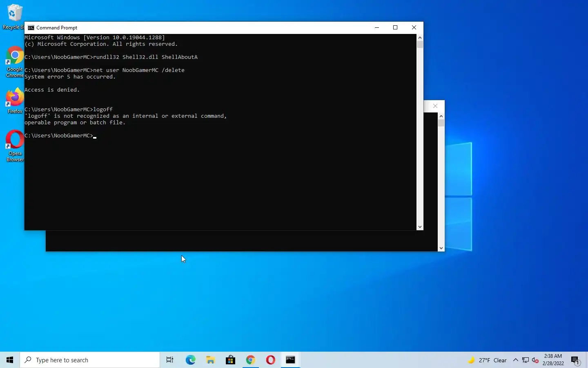Open Opera from the taskbar
Screen dimensions: 588x368
(x=270, y=360)
